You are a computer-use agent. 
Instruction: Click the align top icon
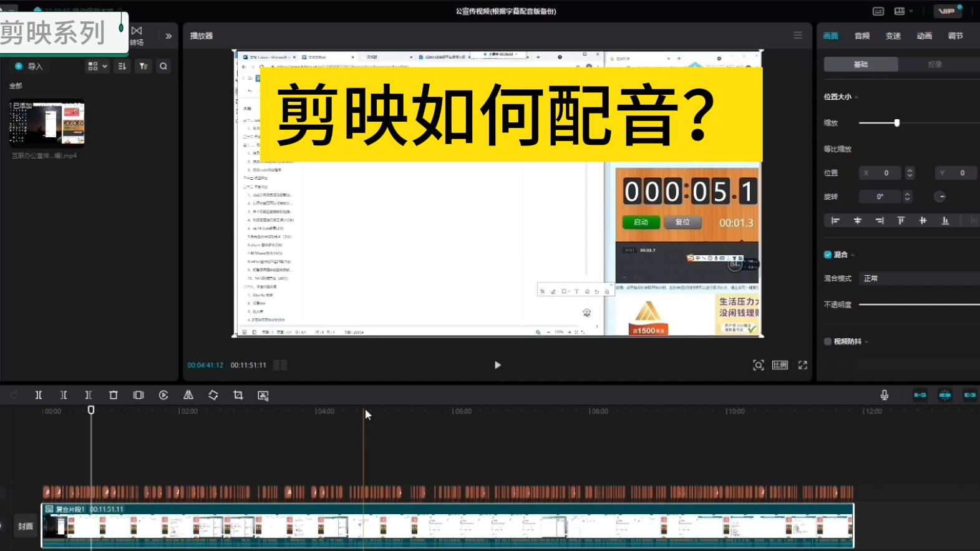tap(901, 220)
